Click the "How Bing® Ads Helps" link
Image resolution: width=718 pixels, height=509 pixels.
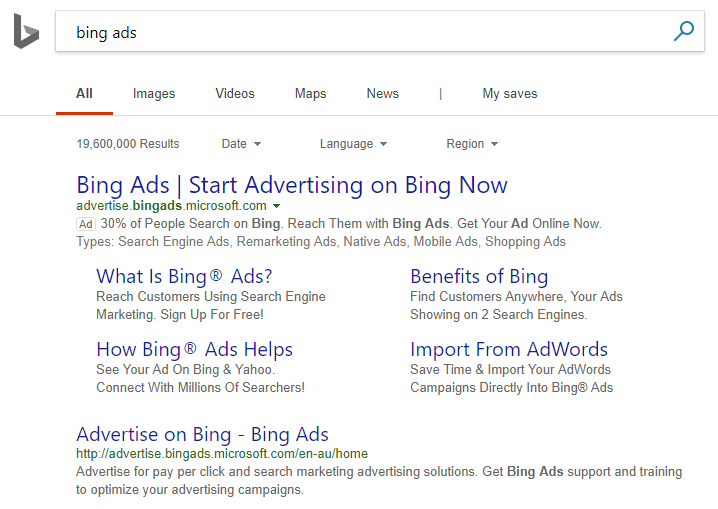click(195, 350)
